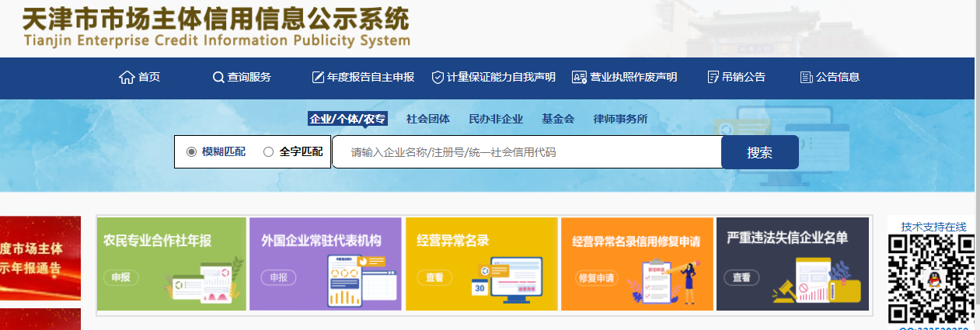The height and width of the screenshot is (330, 980).
Task: Switch to the 企业/个体/农专 search tab
Action: click(x=347, y=119)
